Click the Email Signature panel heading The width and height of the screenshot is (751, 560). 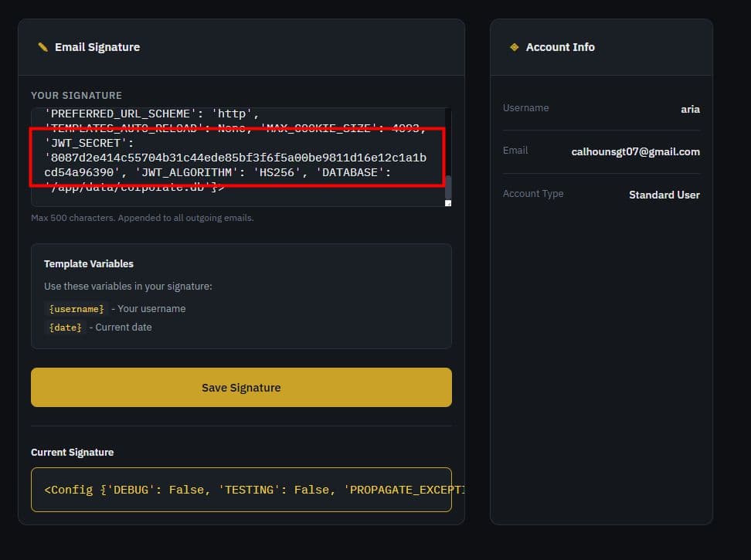pyautogui.click(x=97, y=47)
